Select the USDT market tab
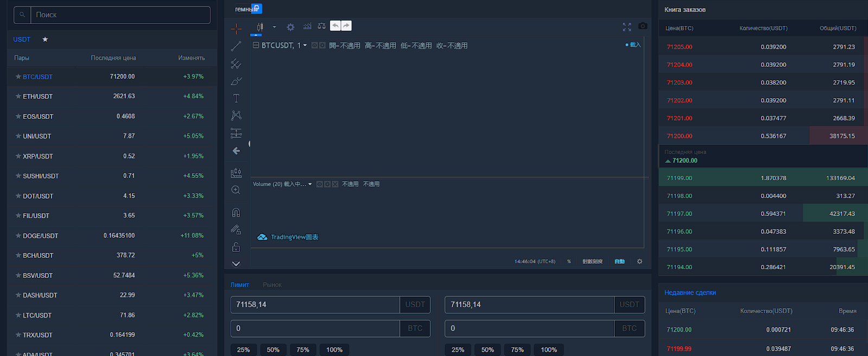Screen dimensions: 868x356 tap(22, 40)
